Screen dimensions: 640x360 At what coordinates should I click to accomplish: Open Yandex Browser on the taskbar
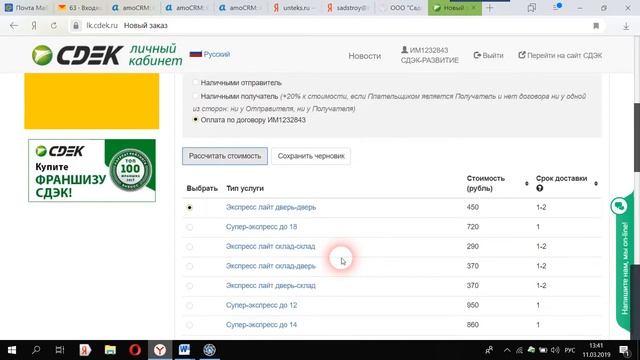[160, 350]
